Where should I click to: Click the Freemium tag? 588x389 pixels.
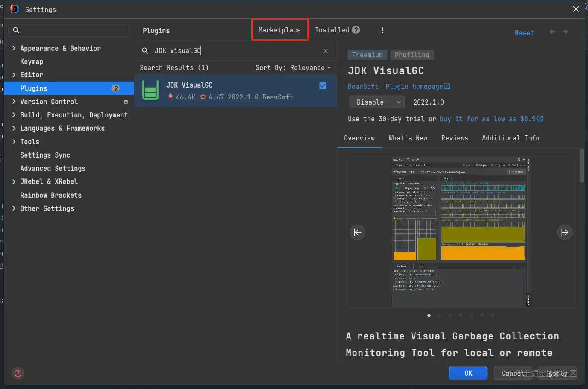coord(367,55)
